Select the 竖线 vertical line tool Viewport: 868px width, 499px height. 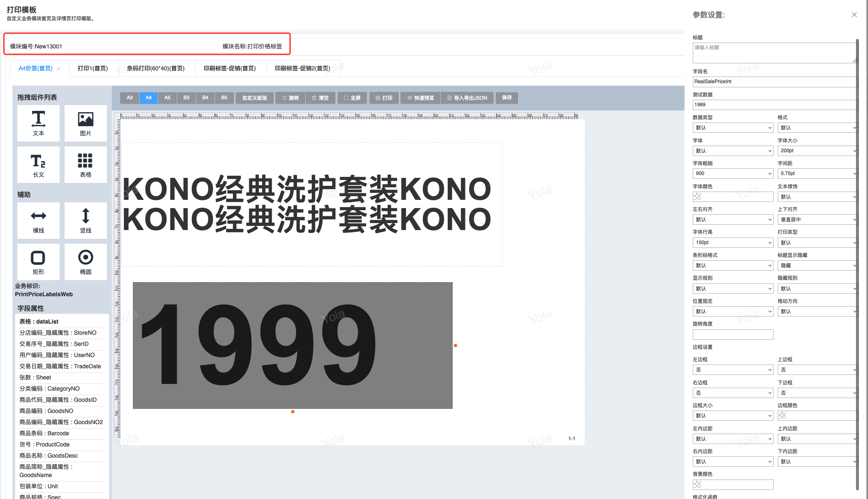pyautogui.click(x=86, y=221)
